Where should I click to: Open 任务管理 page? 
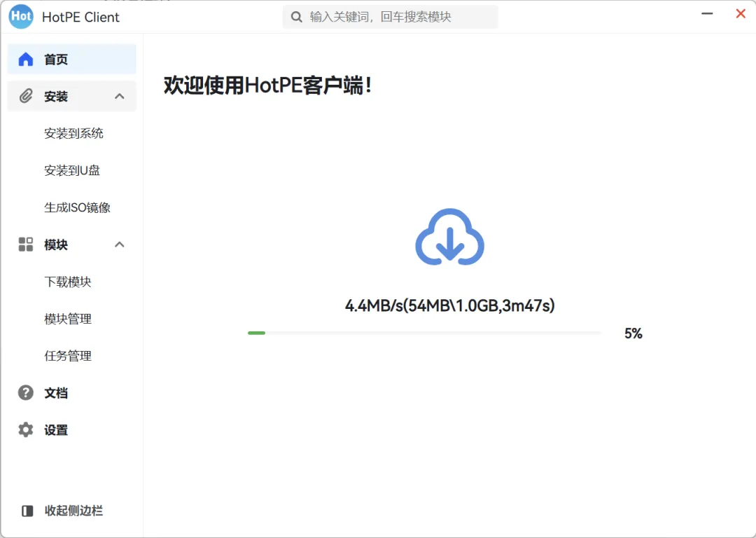point(68,356)
